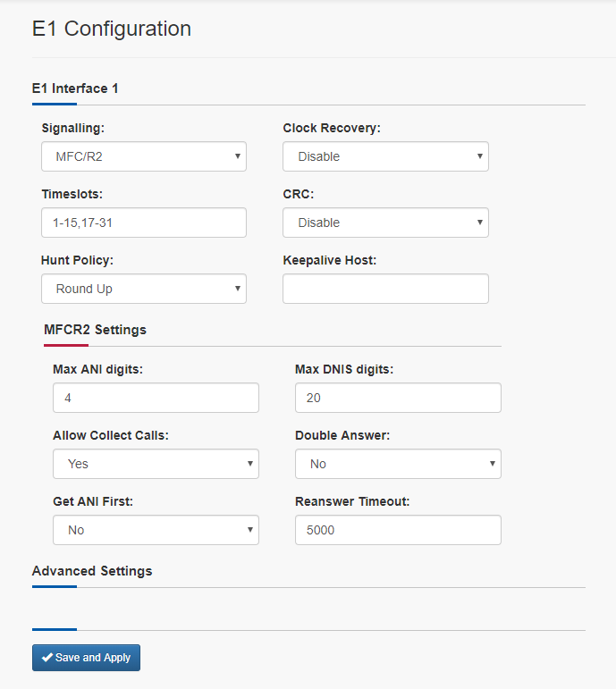This screenshot has width=616, height=689.
Task: Click the Reanswer Timeout field
Action: [398, 530]
